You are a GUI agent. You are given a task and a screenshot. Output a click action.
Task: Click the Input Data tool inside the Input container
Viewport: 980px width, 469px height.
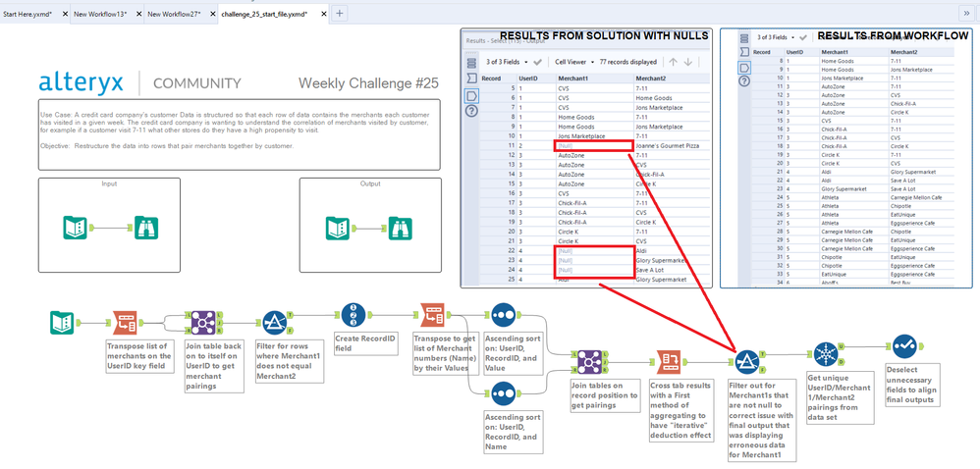click(x=75, y=228)
